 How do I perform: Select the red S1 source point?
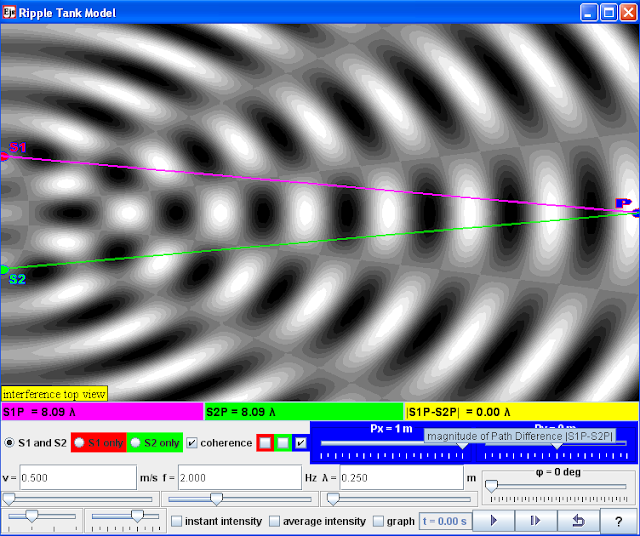4,156
